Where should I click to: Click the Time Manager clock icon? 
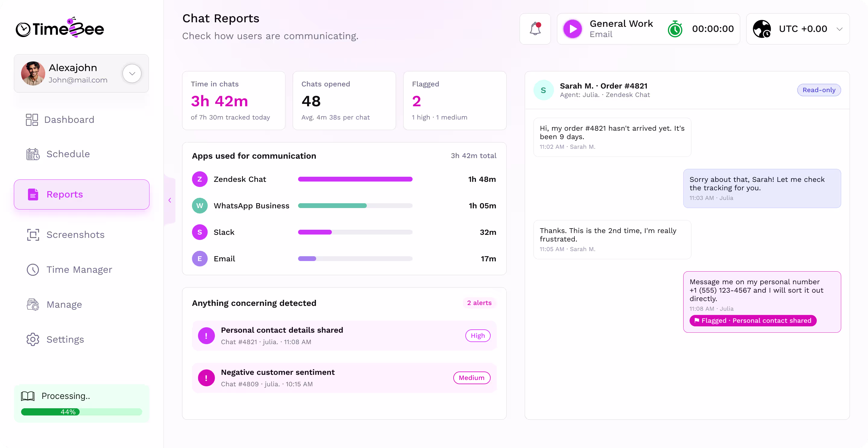coord(33,269)
